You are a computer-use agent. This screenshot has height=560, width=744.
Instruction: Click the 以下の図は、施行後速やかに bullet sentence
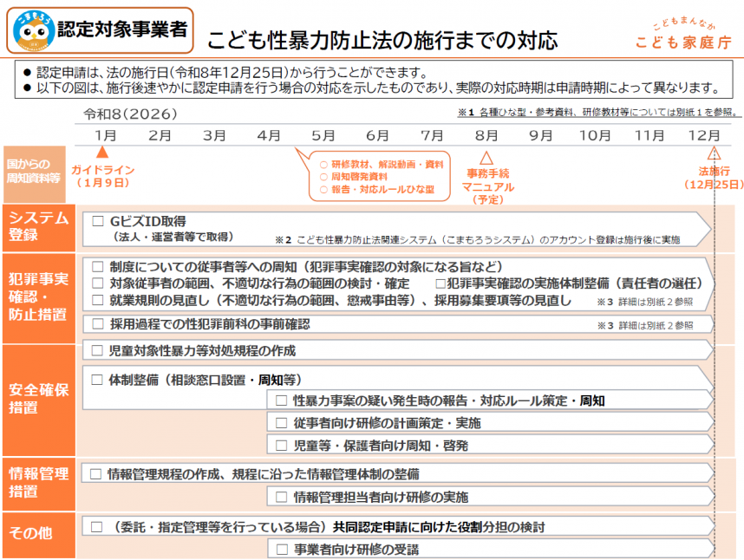pyautogui.click(x=372, y=88)
